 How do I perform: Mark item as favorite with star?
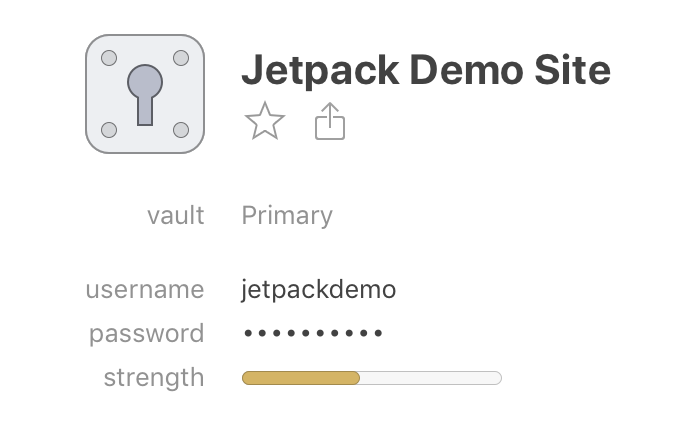point(265,123)
